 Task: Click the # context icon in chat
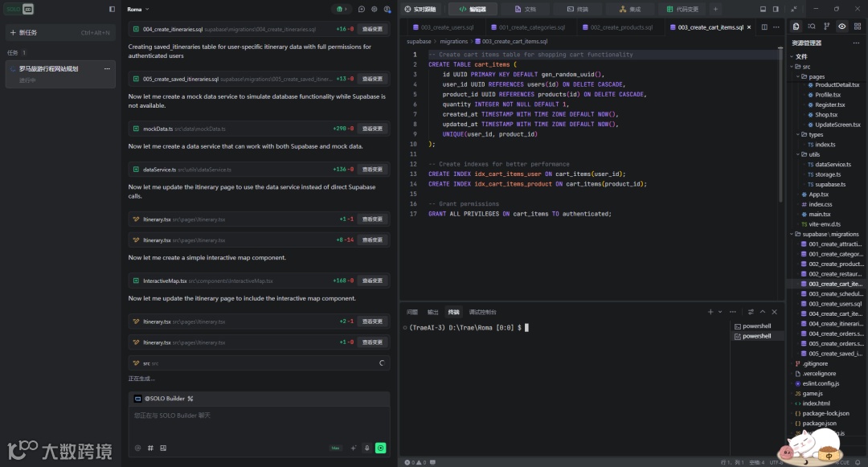pyautogui.click(x=150, y=448)
